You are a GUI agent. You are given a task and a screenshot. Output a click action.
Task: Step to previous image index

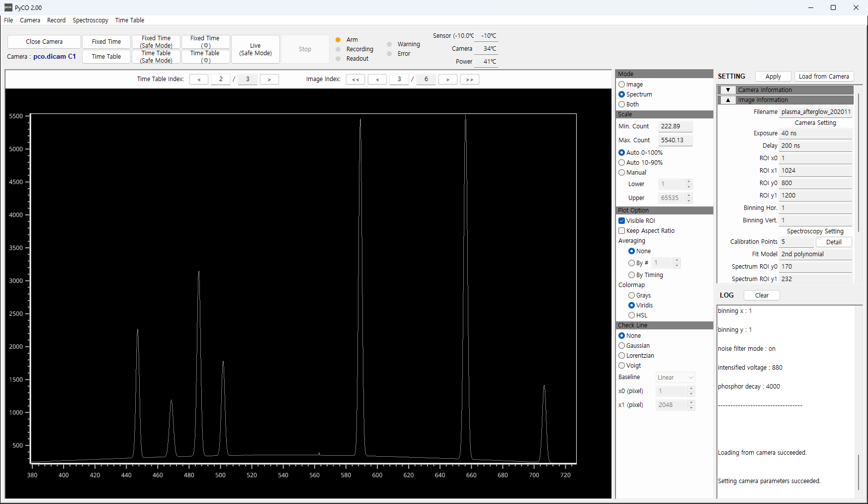click(377, 80)
